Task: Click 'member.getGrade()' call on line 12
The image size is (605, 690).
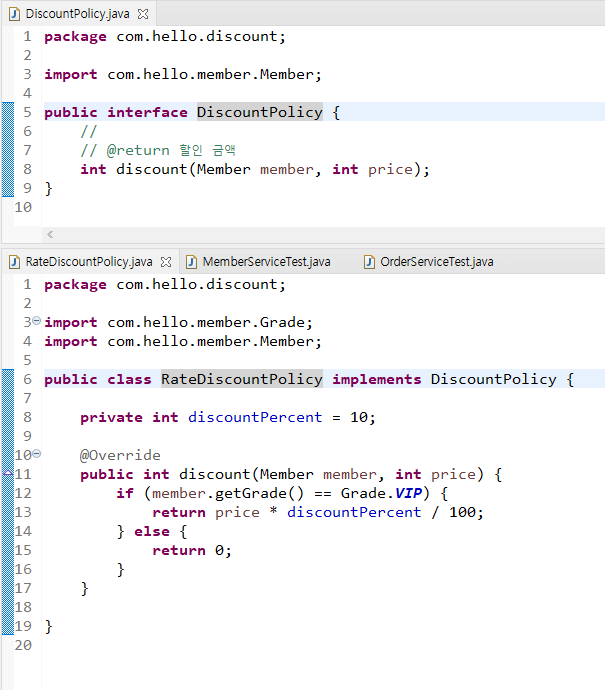Action: pos(228,493)
